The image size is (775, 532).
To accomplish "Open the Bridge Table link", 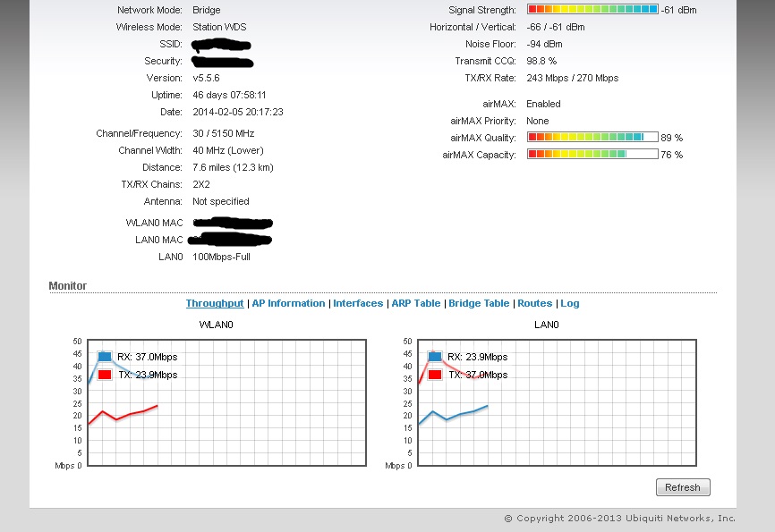I will click(479, 303).
